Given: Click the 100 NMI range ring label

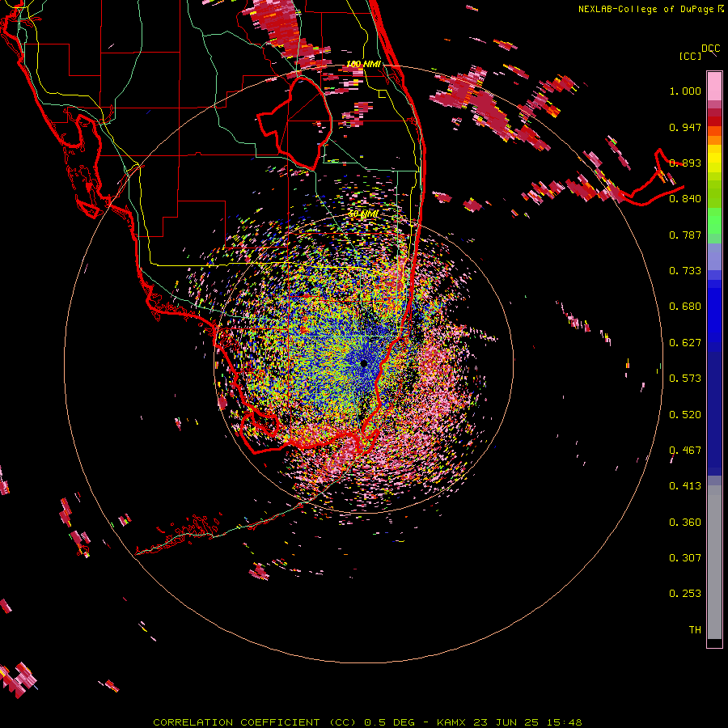Looking at the screenshot, I should pyautogui.click(x=363, y=64).
